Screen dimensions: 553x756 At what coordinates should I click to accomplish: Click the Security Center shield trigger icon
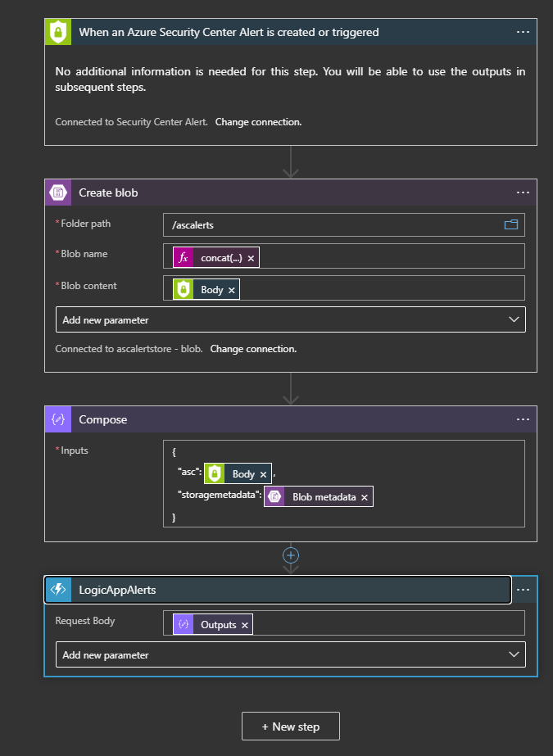(x=58, y=33)
